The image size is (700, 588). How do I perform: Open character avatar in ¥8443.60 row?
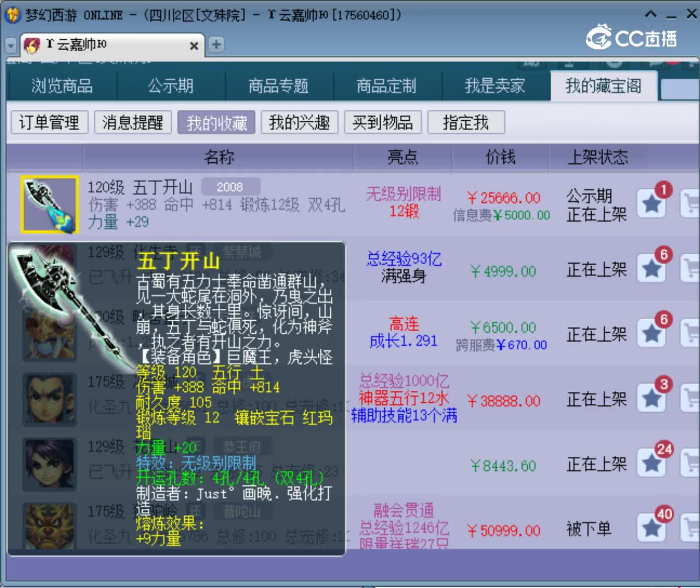(49, 464)
